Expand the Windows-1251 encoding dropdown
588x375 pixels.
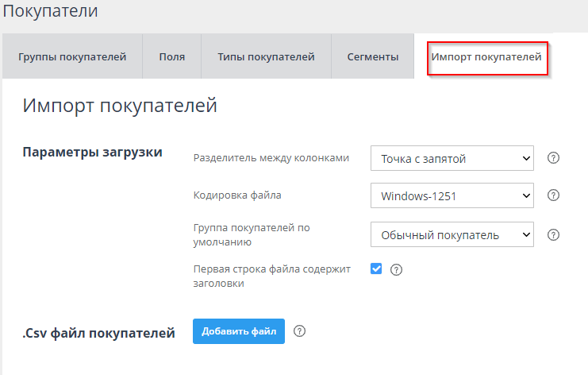(452, 195)
